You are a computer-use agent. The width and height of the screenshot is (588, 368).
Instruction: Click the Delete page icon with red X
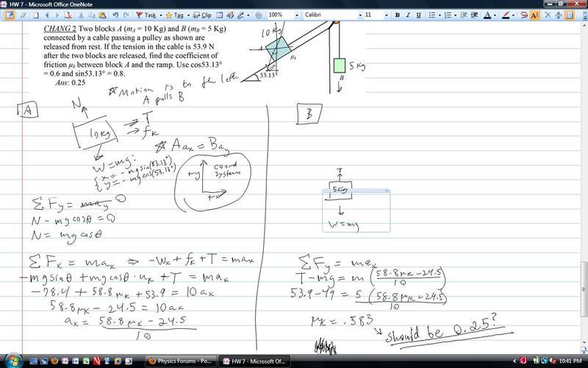click(68, 15)
